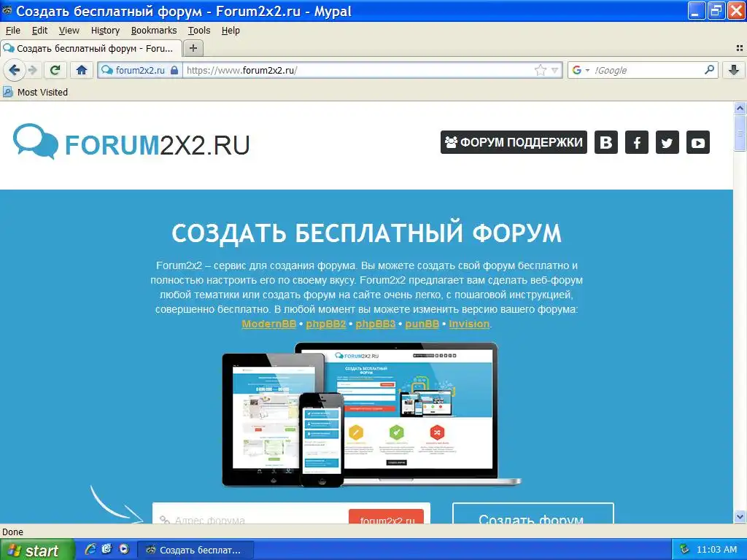Click the 11:03 AM clock
747x560 pixels.
(716, 550)
